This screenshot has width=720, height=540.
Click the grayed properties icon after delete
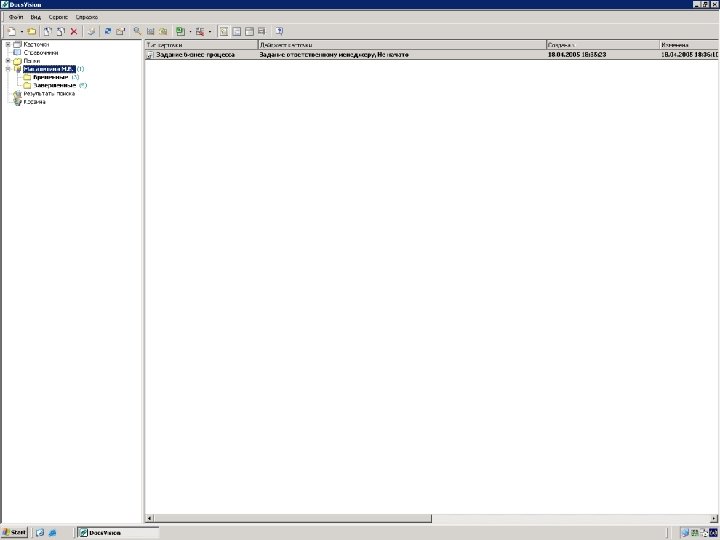click(91, 31)
